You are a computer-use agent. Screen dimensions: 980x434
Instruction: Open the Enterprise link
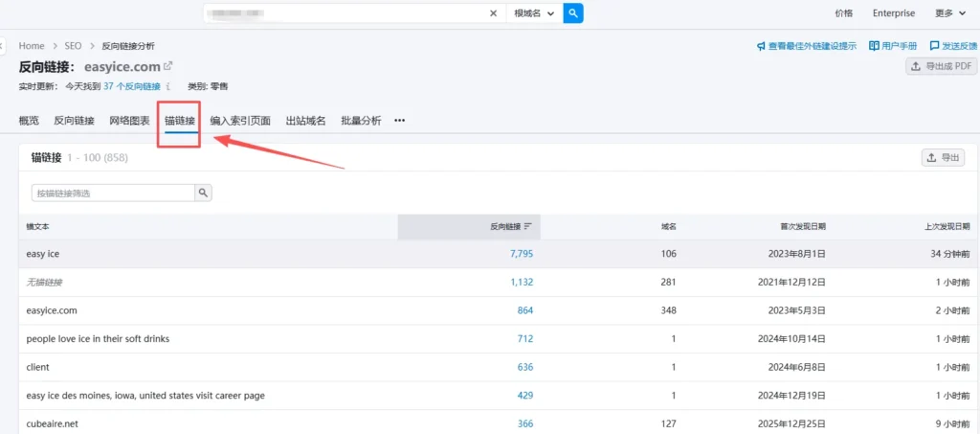[x=894, y=13]
